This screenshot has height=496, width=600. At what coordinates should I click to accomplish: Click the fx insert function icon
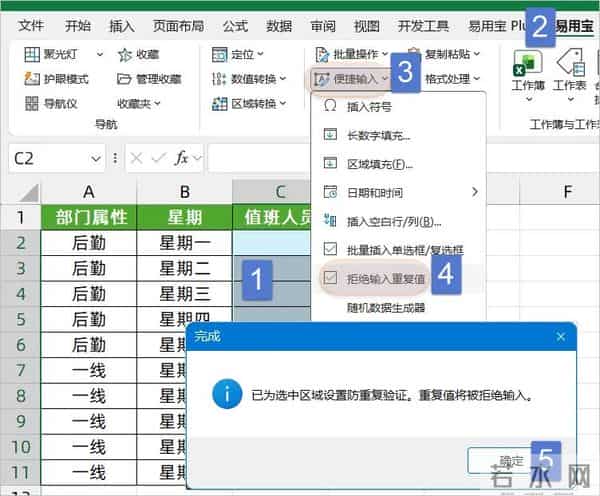(182, 158)
